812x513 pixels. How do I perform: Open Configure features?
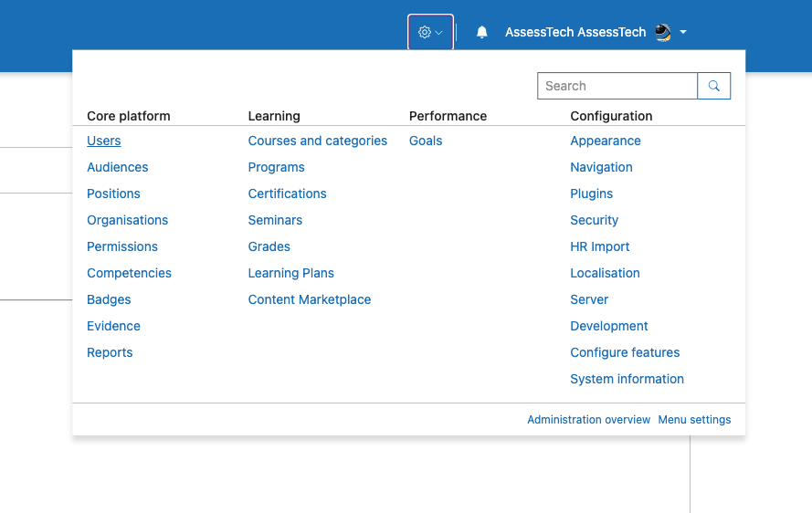(625, 352)
